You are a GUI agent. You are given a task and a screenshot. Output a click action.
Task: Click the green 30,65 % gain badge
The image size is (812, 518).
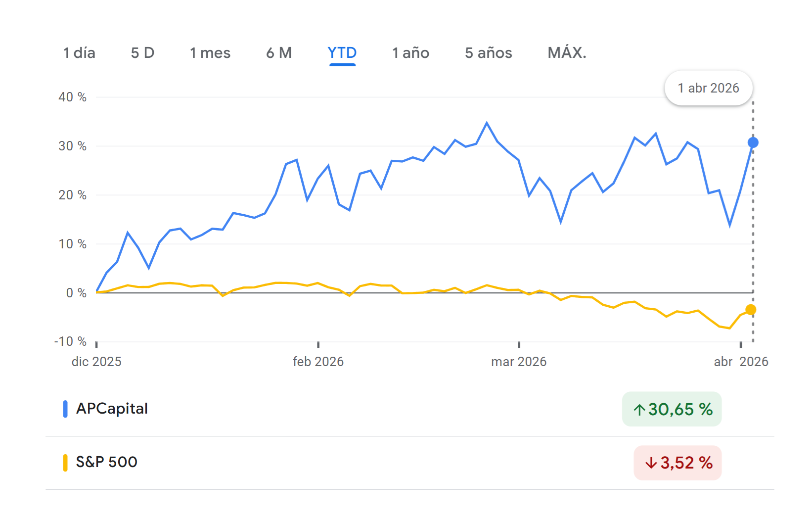pos(672,409)
